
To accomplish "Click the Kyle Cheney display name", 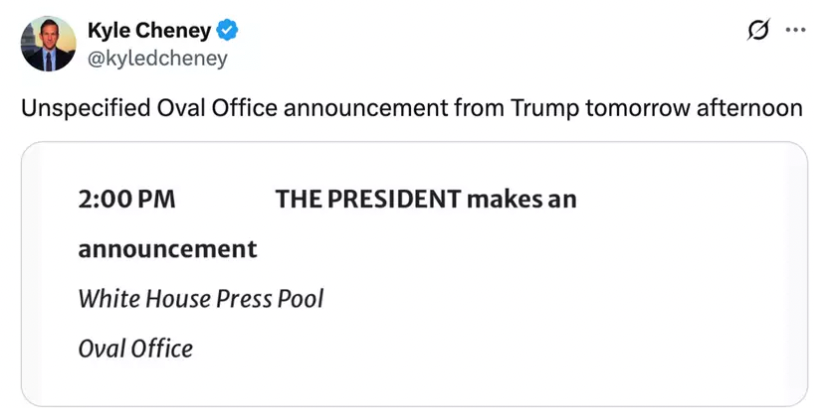I will [151, 32].
